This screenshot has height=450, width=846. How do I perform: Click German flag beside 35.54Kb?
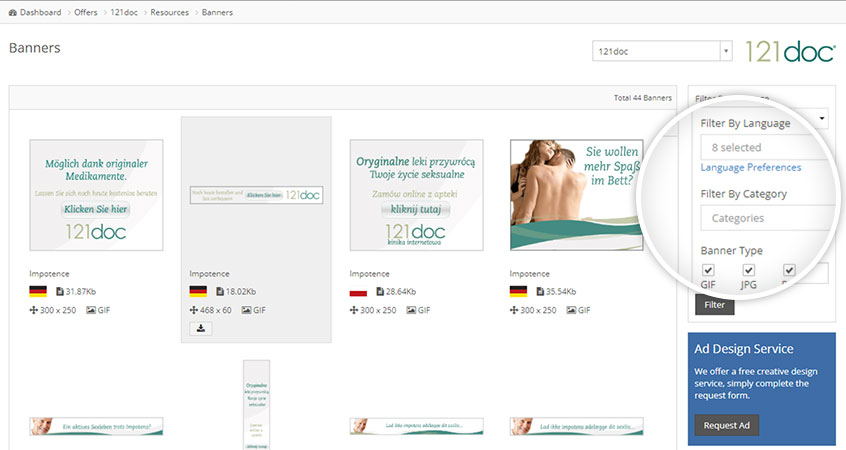[518, 291]
